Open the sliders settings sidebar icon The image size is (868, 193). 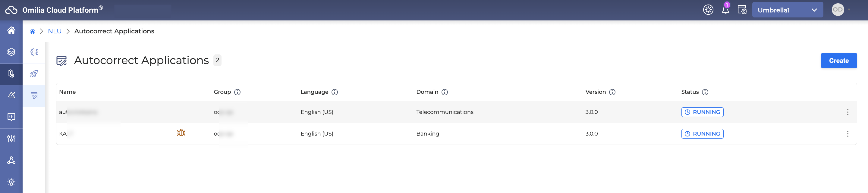pos(11,139)
